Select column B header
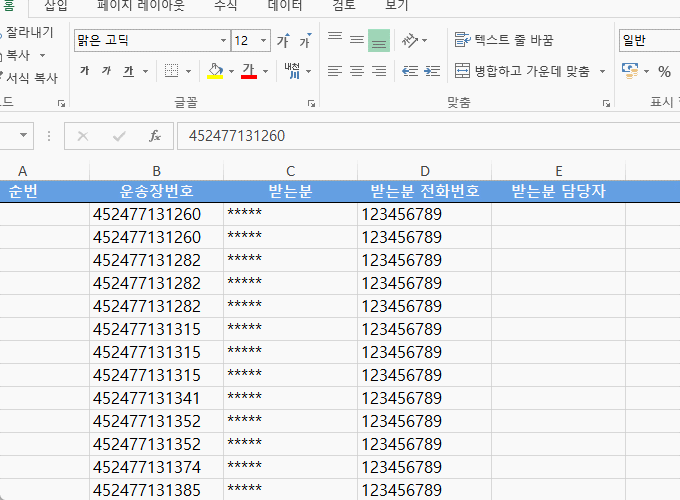 point(157,171)
